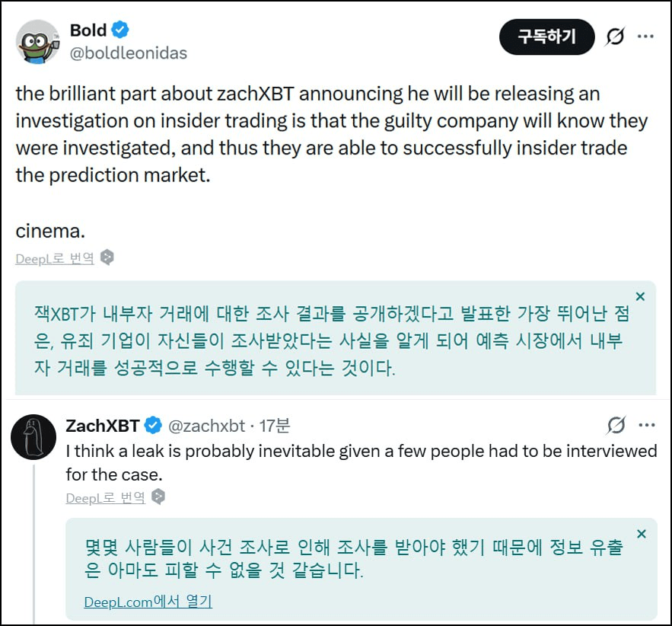Click ZachXBT's penguin profile avatar
The height and width of the screenshot is (626, 672).
(x=33, y=437)
